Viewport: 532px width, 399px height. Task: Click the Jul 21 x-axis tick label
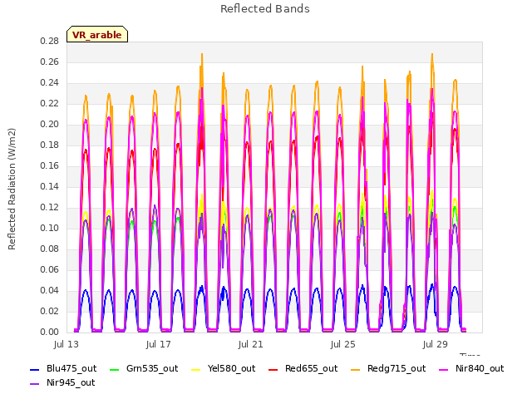[x=251, y=344]
